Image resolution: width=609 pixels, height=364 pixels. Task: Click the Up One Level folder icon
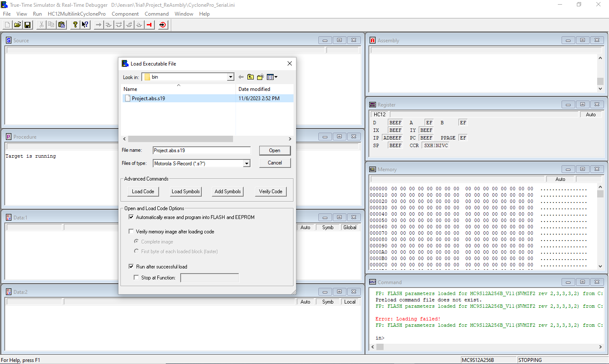click(x=250, y=77)
